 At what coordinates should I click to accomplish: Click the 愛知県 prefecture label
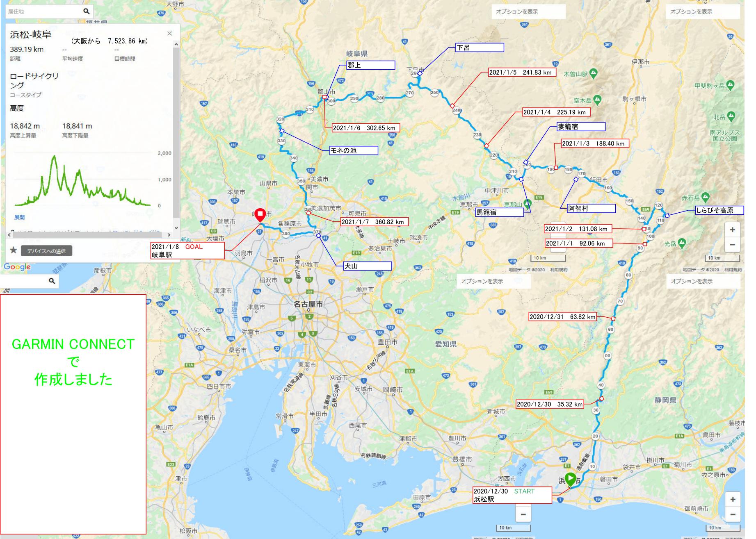446,344
